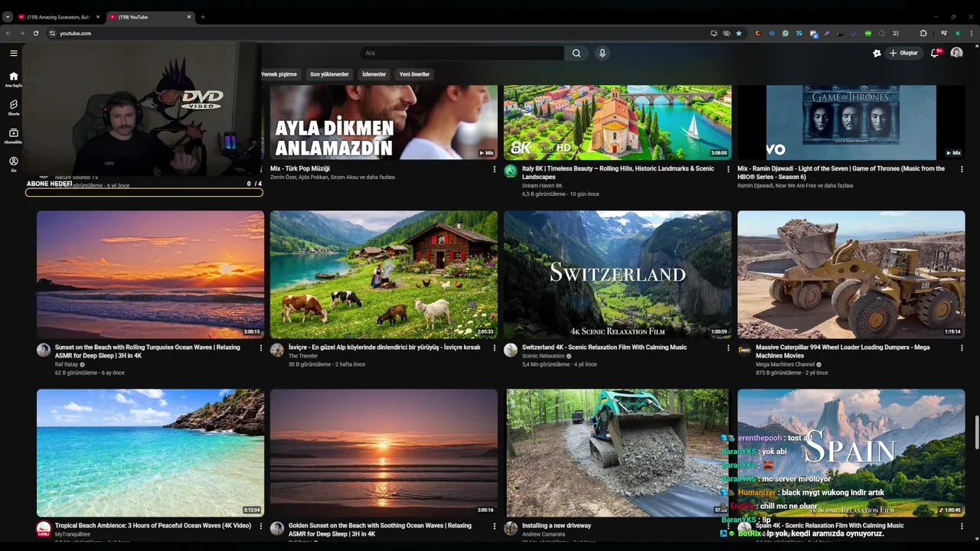The height and width of the screenshot is (551, 980).
Task: Close the Amazing Excavators browser tab
Action: [98, 17]
